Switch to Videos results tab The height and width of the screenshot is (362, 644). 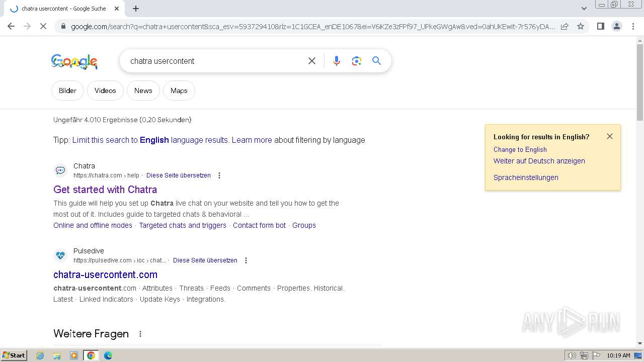pos(105,90)
